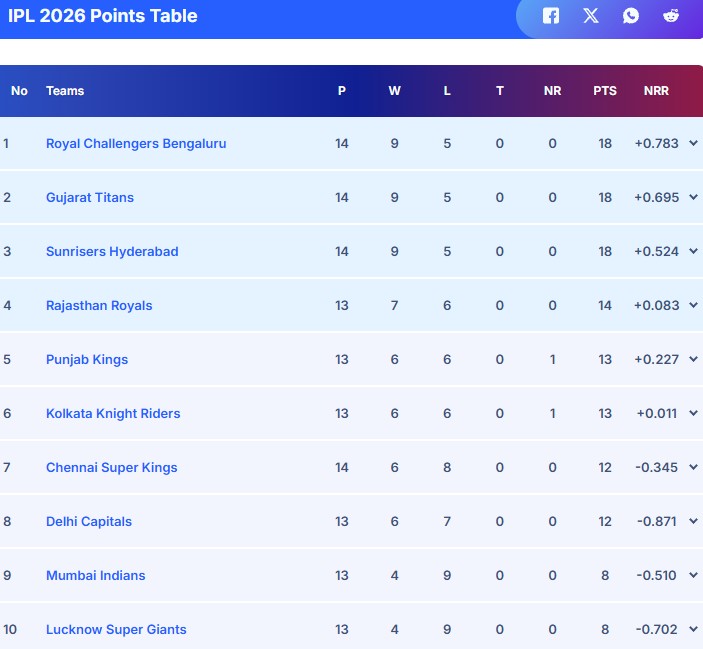Select NRR value +0.083
The image size is (703, 649).
tap(656, 305)
